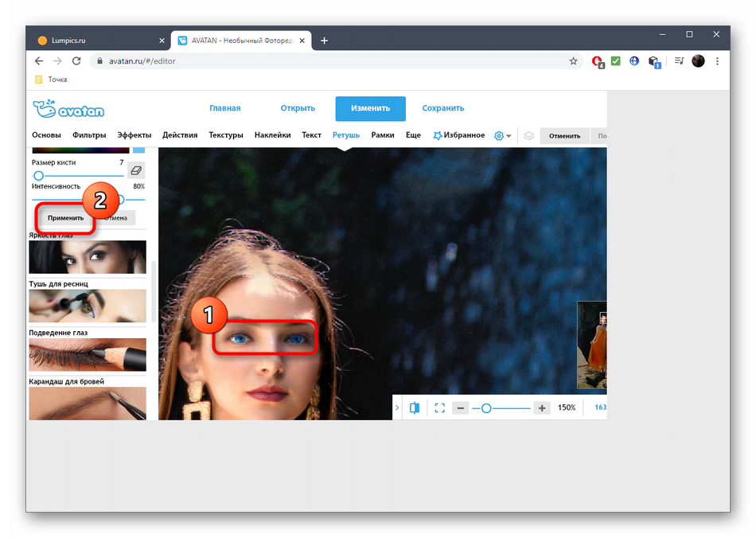
Task: Click the Avatan whale logo
Action: coord(68,109)
